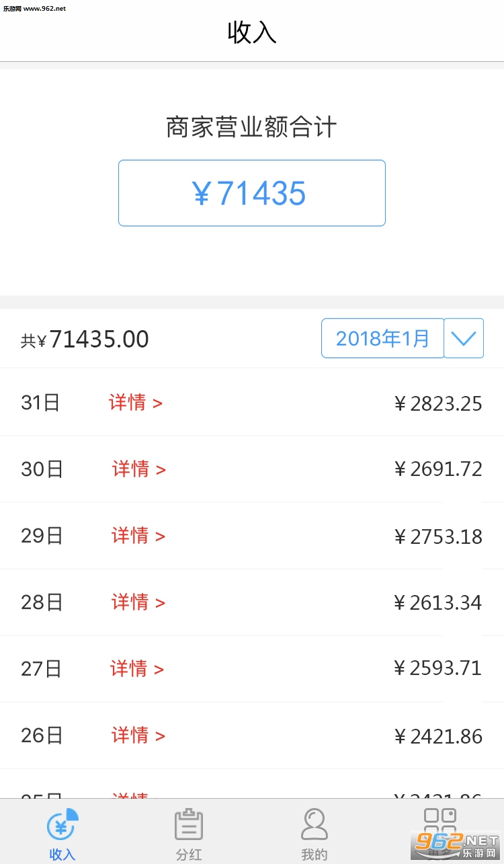Screen dimensions: 504x864
Task: Click the 商家营业额合计 heading
Action: 251,127
